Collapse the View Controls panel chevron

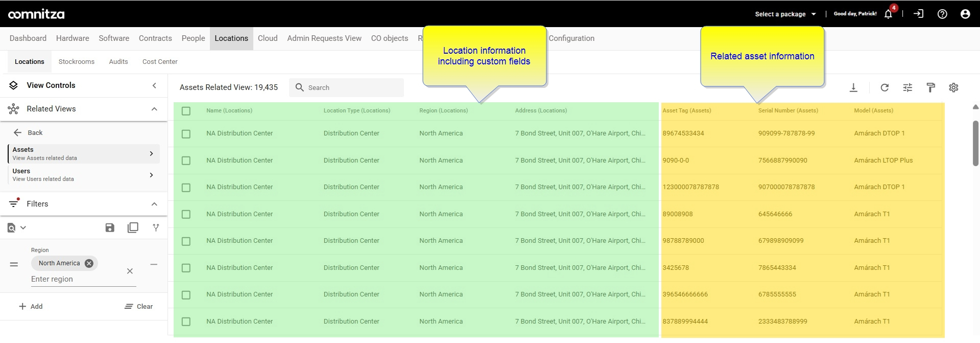[x=154, y=85]
